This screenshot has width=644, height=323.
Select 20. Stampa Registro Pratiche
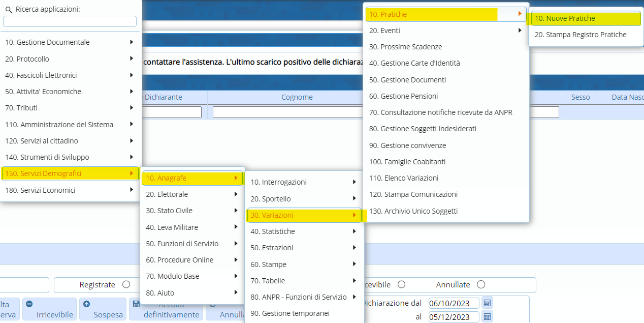581,35
